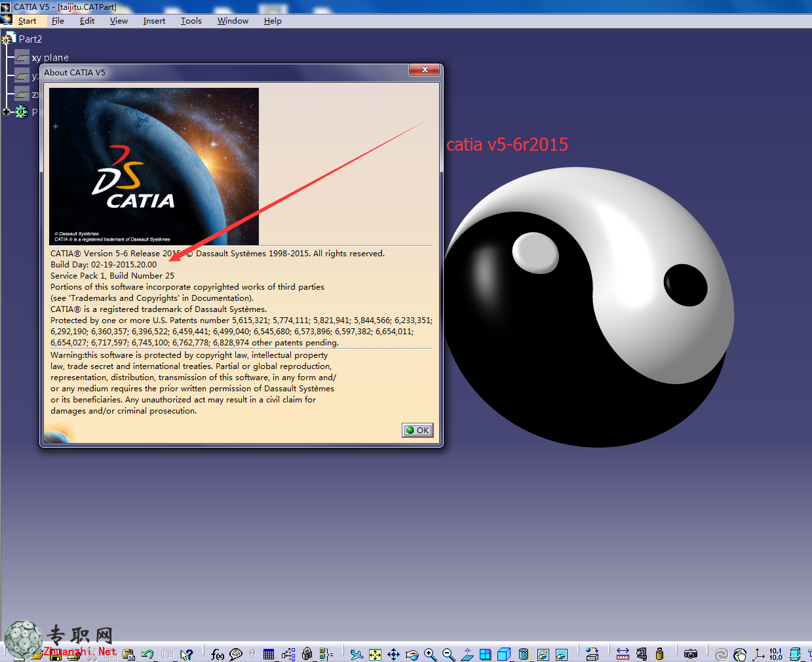This screenshot has height=662, width=812.
Task: Create Multi-View four-pane icon
Action: [x=485, y=654]
